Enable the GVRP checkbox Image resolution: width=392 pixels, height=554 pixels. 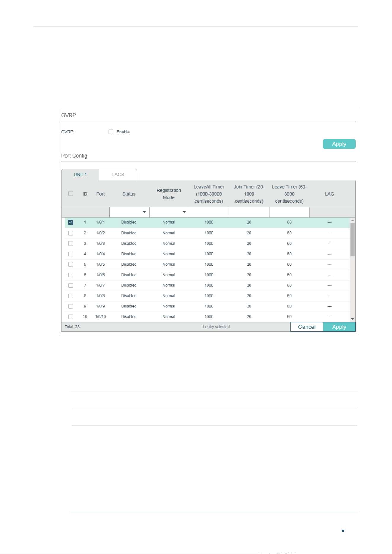click(x=111, y=132)
